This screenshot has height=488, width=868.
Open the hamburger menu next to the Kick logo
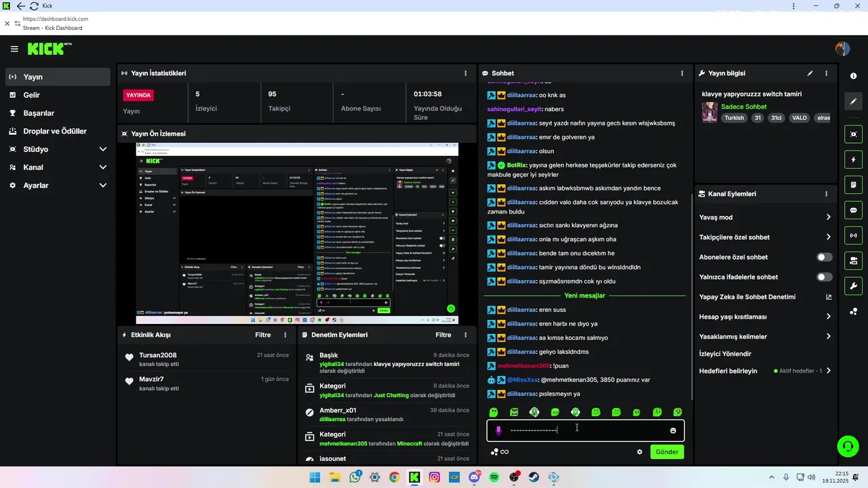pyautogui.click(x=14, y=49)
